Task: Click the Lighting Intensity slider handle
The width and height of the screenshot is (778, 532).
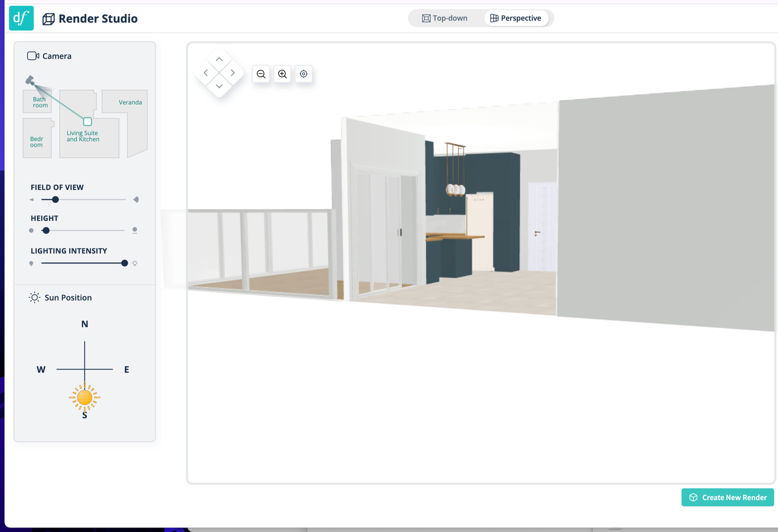Action: pyautogui.click(x=124, y=263)
